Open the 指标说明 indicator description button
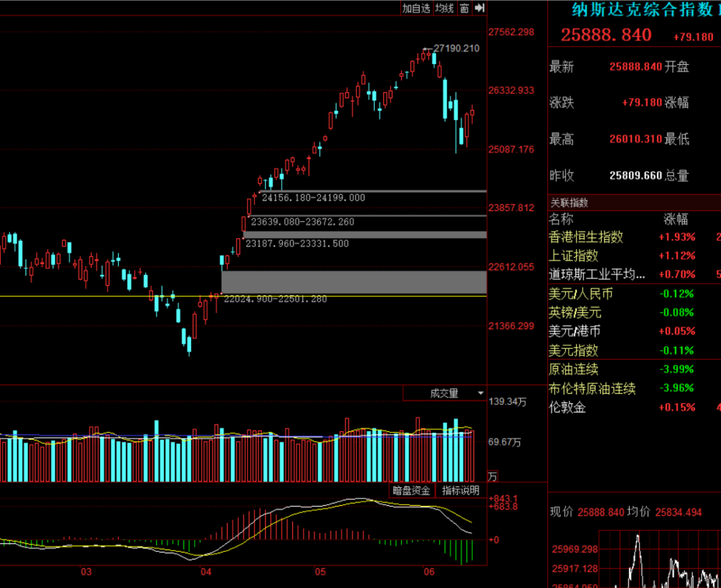Viewport: 721px width, 588px height. pyautogui.click(x=460, y=491)
